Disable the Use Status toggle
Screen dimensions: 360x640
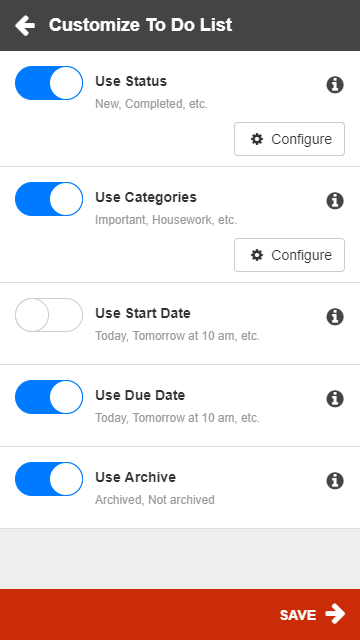coord(49,83)
